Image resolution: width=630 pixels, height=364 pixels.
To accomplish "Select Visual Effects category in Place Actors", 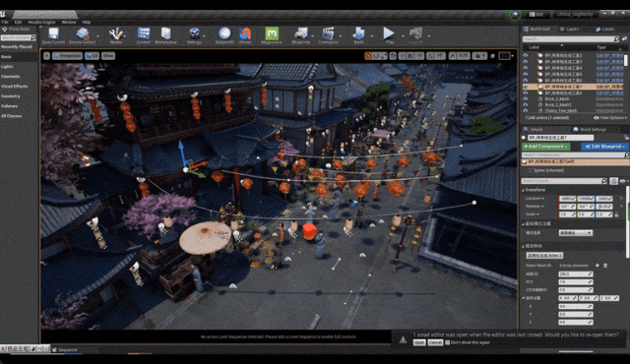I will point(15,87).
